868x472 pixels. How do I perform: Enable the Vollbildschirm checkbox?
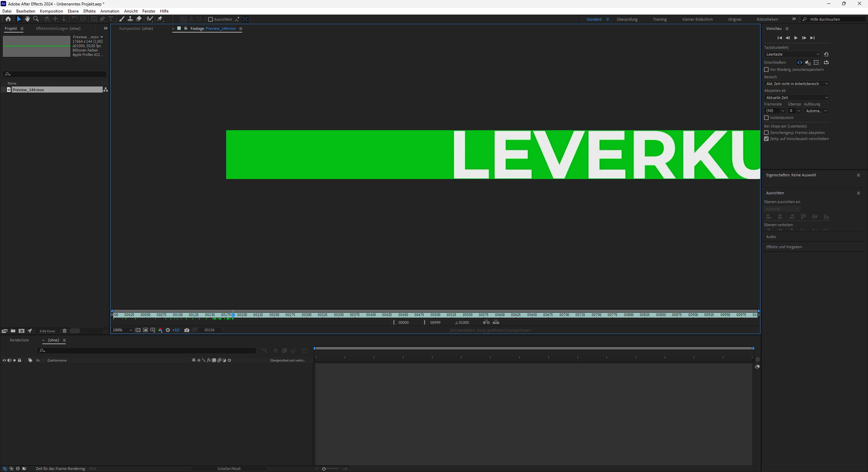[766, 118]
